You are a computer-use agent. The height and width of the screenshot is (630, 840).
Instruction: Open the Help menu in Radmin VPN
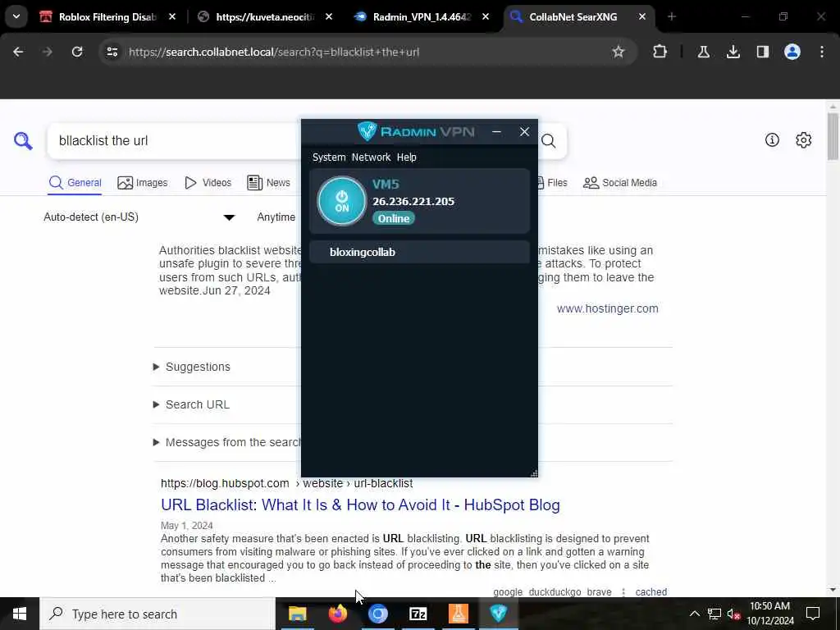pos(407,157)
